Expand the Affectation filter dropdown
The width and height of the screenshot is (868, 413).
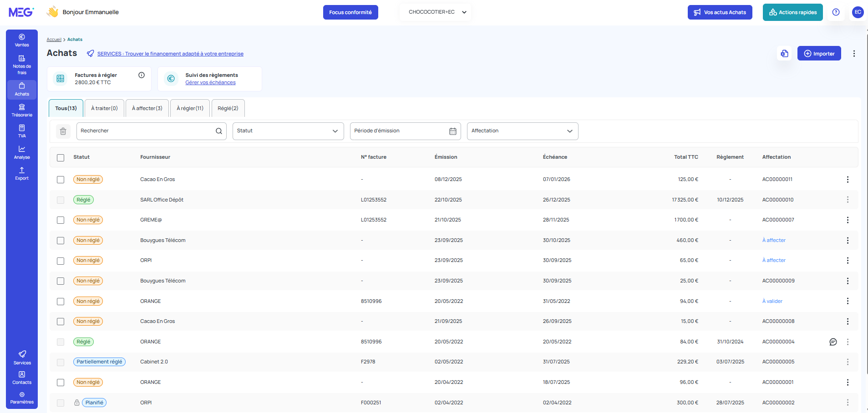523,131
